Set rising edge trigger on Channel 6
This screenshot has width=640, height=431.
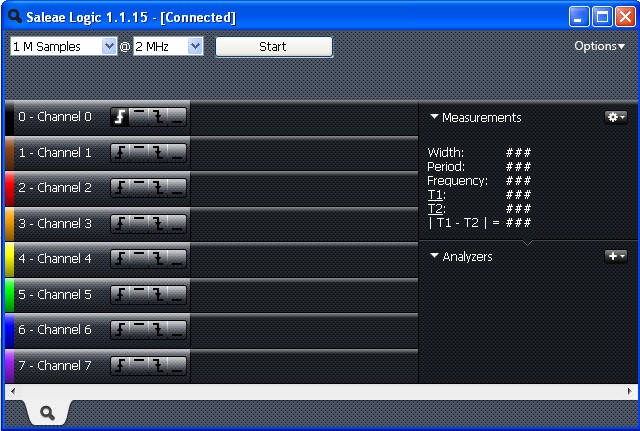[x=120, y=330]
